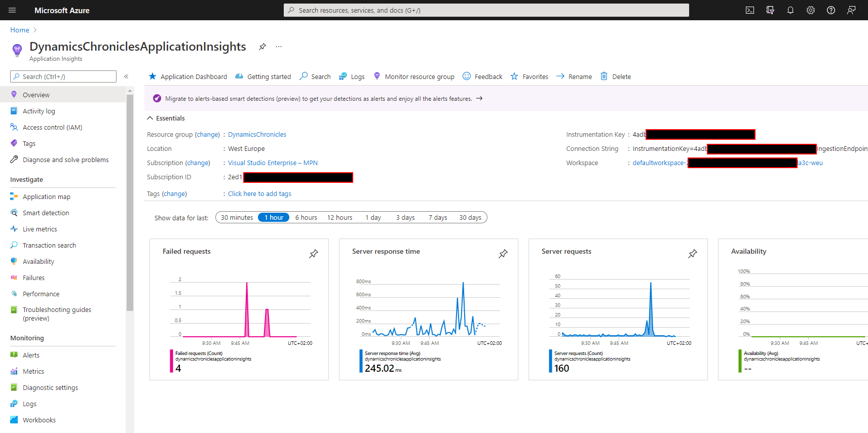The height and width of the screenshot is (433, 868).
Task: Select the 6 hours time range
Action: coord(306,217)
